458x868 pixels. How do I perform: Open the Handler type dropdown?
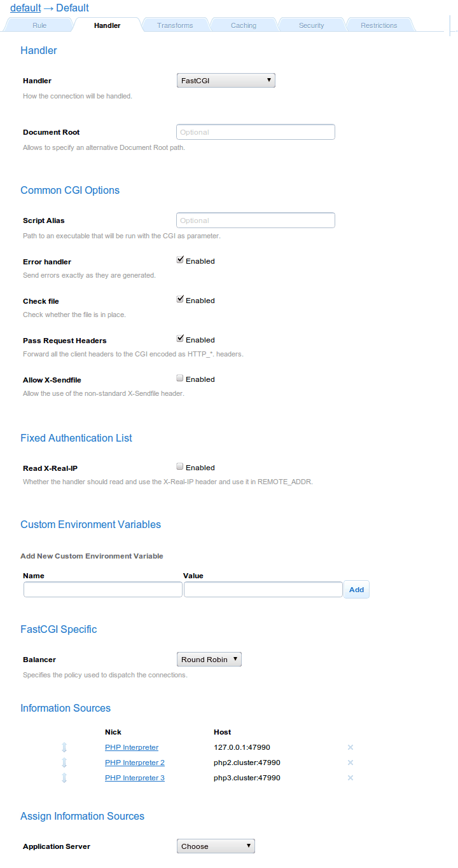225,81
